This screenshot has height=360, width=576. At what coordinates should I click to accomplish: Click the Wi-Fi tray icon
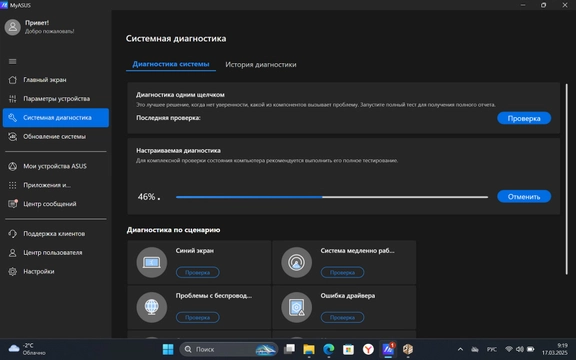509,349
